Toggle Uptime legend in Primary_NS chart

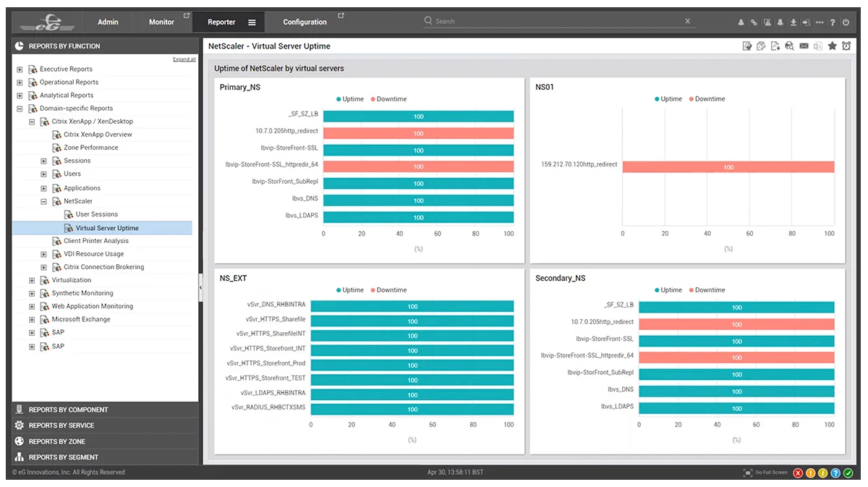(x=349, y=99)
